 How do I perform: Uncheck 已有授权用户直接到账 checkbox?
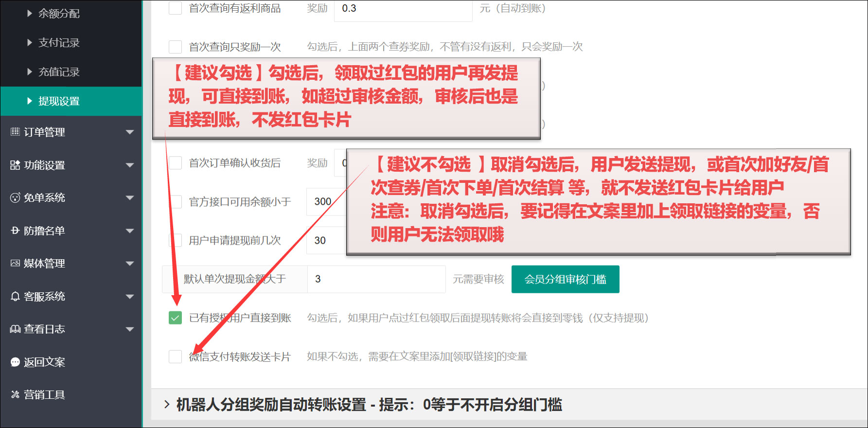[x=175, y=318]
